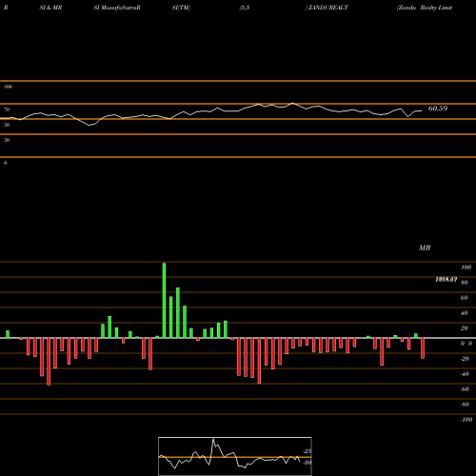Click the RSI axis label 30
Viewport: 476px width, 476px height.
7,140
